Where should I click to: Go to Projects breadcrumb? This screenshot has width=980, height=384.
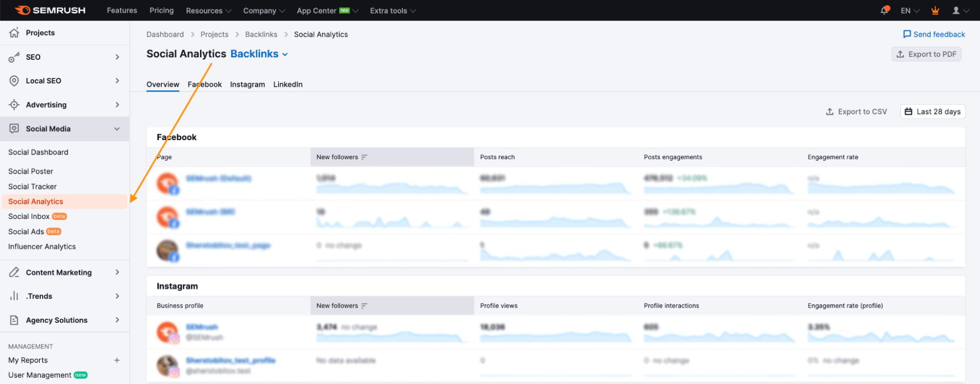pos(214,34)
